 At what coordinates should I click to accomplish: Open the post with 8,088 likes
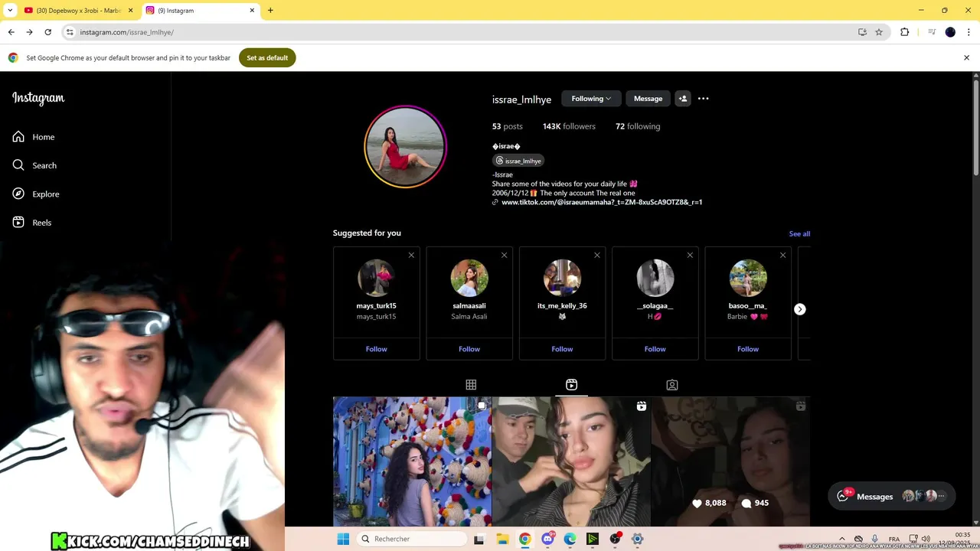tap(731, 461)
